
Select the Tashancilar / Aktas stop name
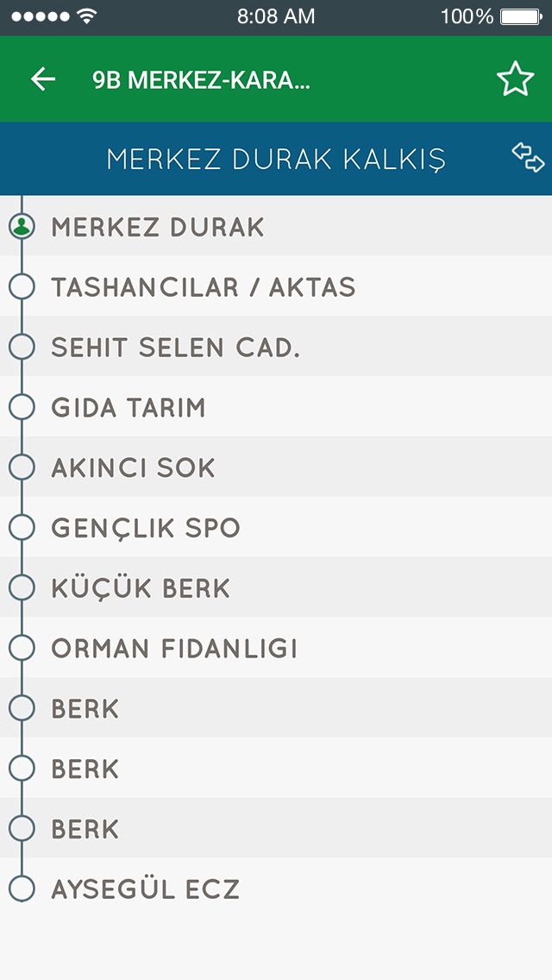(204, 286)
